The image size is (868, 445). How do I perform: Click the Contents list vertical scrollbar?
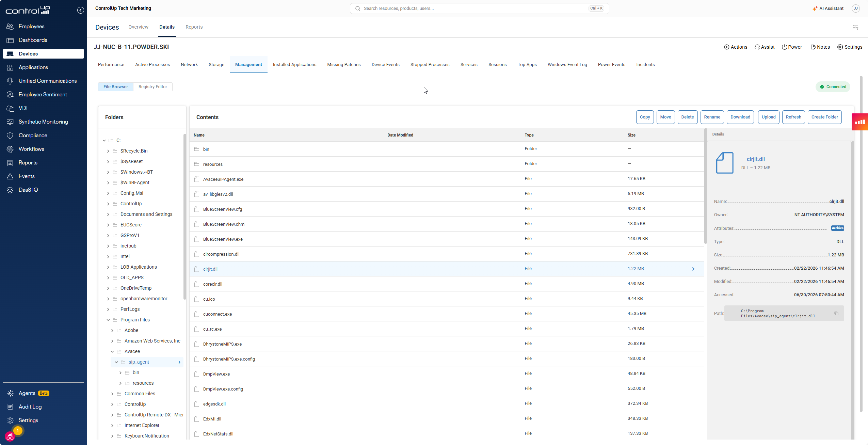[705, 186]
